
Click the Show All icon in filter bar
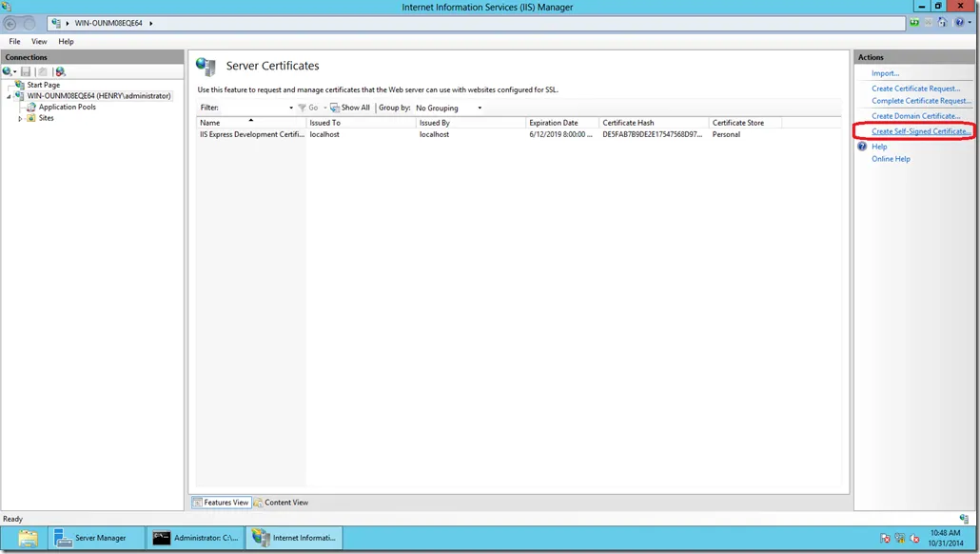coord(335,108)
